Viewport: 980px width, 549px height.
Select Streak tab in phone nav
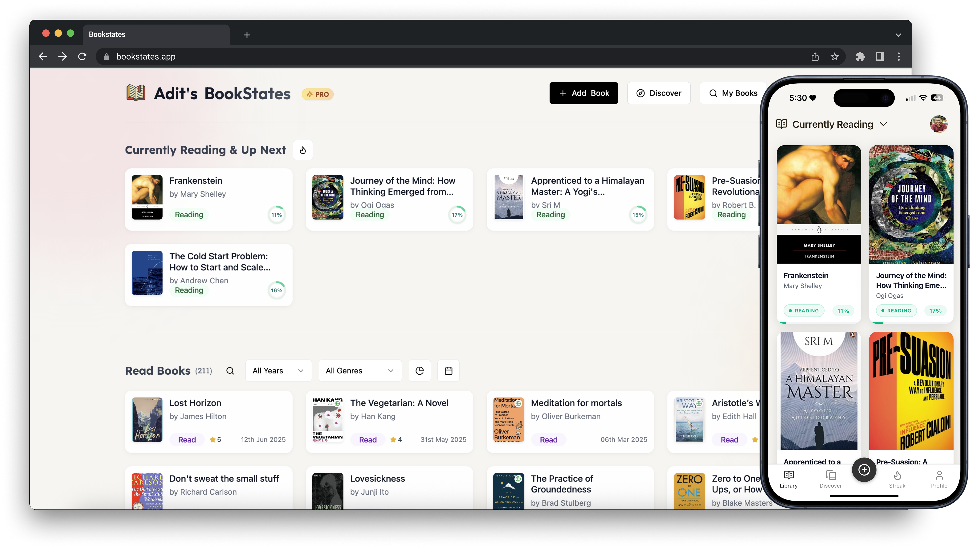pos(897,479)
